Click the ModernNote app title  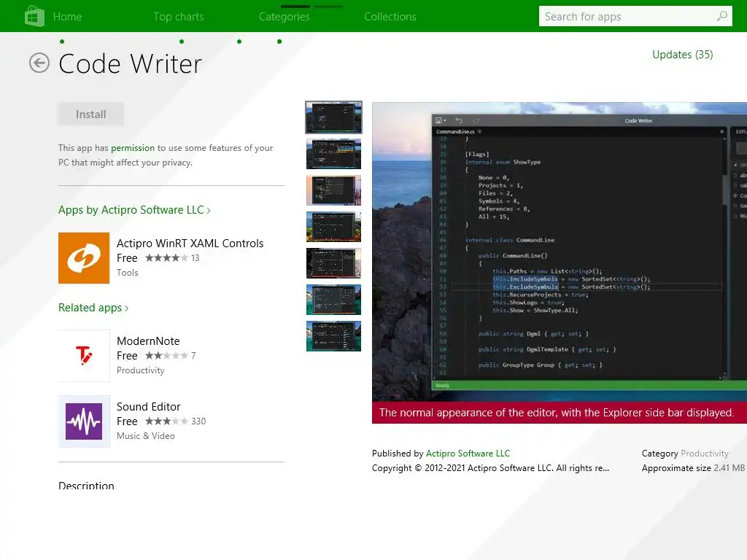point(148,341)
